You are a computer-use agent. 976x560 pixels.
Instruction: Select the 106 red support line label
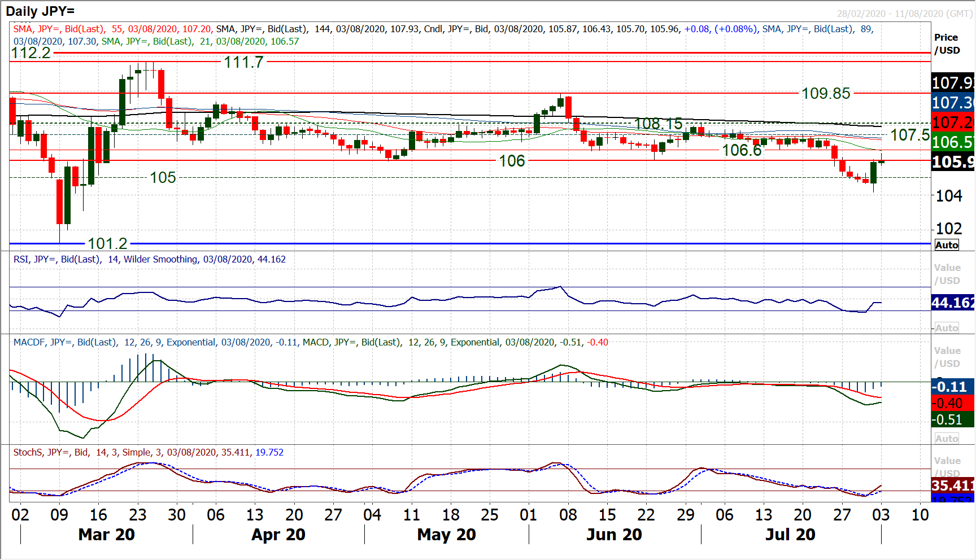(x=512, y=161)
